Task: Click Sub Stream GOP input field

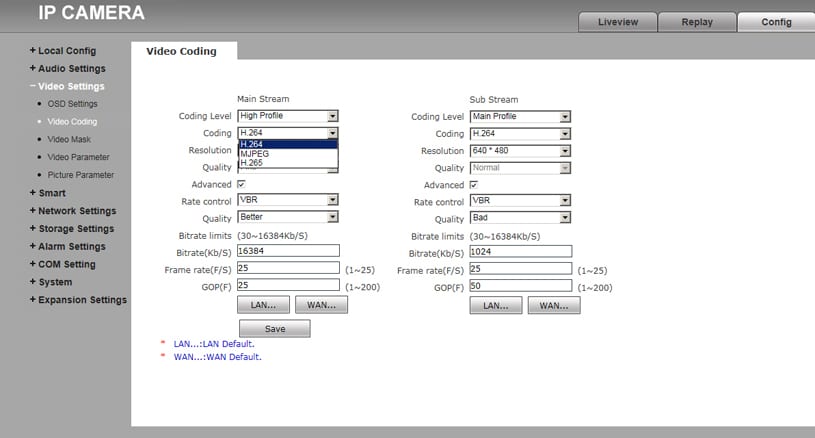Action: pos(520,286)
